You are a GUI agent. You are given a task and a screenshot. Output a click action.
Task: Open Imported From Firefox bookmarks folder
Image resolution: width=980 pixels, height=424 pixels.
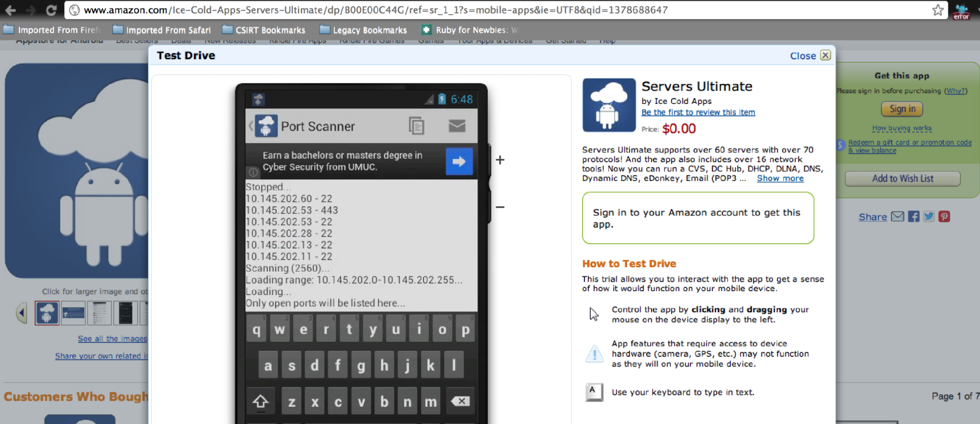point(53,30)
